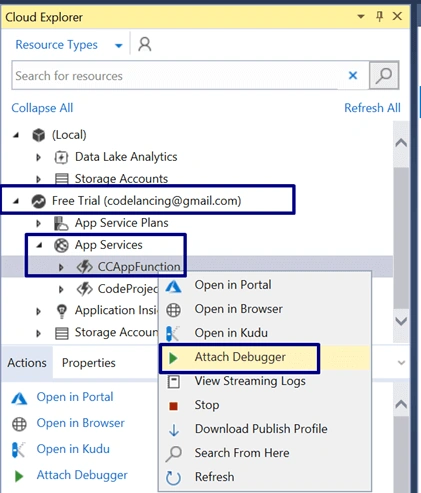
Task: Pin the Cloud Explorer panel
Action: 379,16
